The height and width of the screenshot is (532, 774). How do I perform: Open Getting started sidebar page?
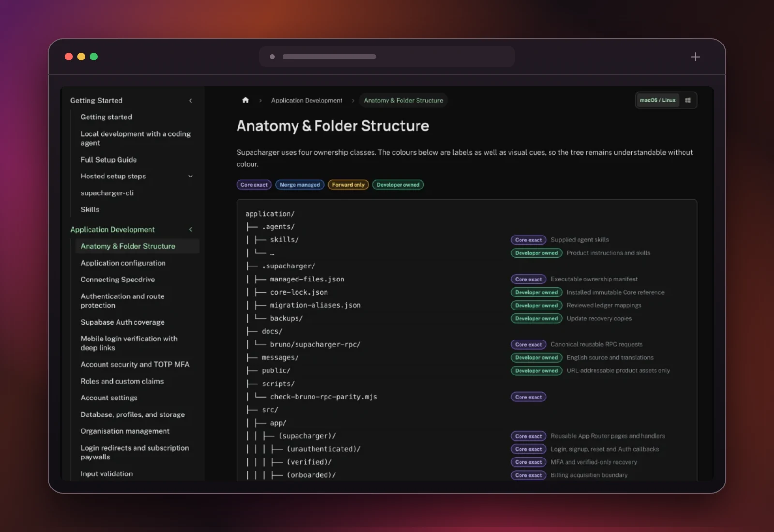tap(106, 117)
